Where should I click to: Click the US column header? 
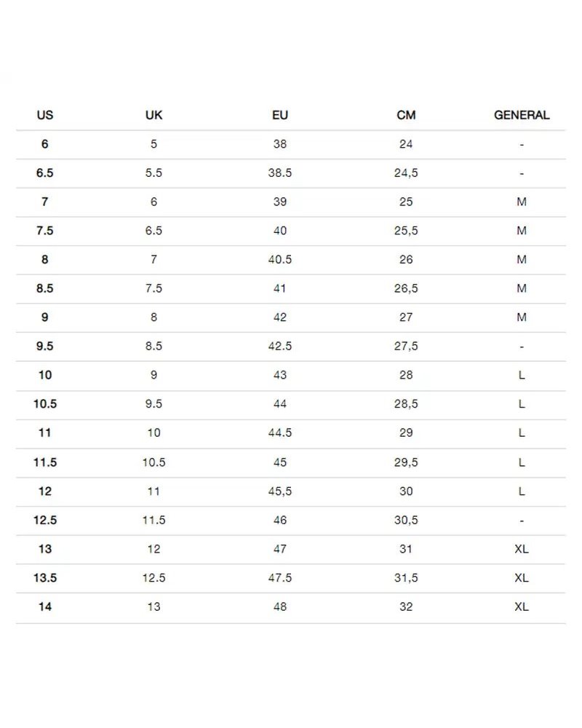45,115
